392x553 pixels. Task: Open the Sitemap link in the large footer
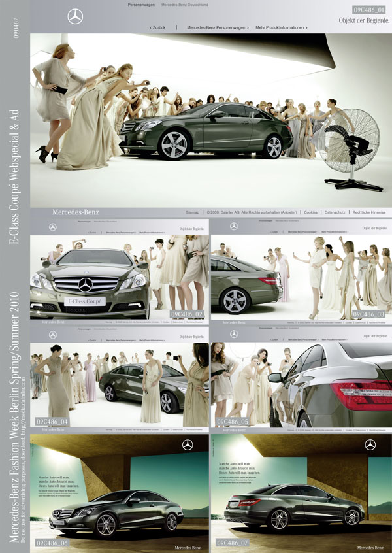192,212
